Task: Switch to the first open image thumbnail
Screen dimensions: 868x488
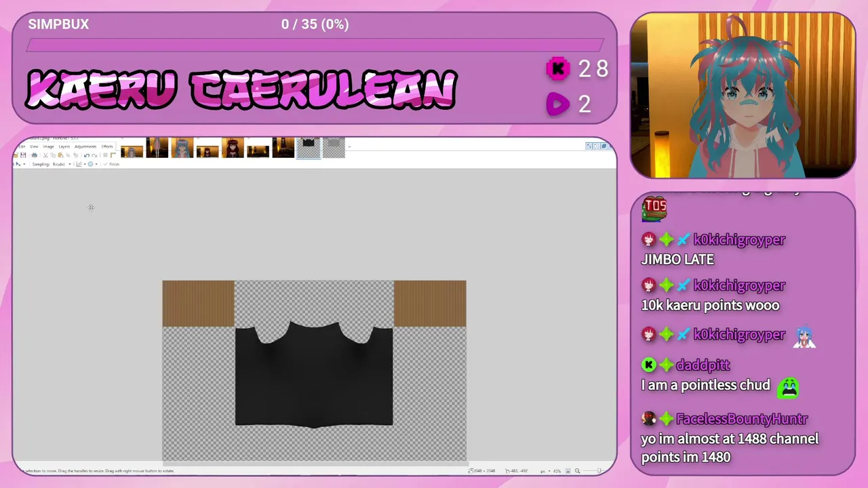Action: [132, 151]
